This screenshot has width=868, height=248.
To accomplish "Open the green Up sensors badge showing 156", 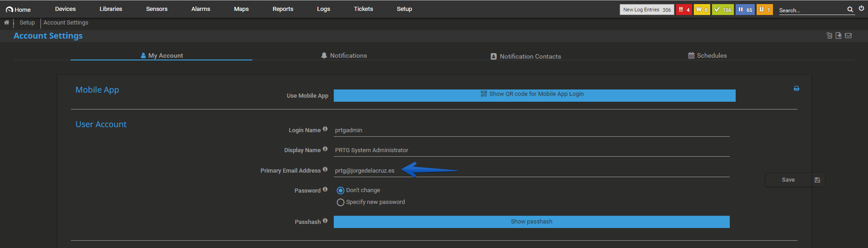I will tap(722, 10).
